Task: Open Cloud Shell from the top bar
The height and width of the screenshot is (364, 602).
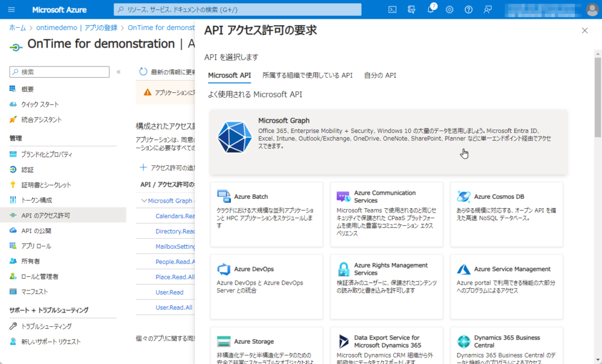Action: [392, 9]
